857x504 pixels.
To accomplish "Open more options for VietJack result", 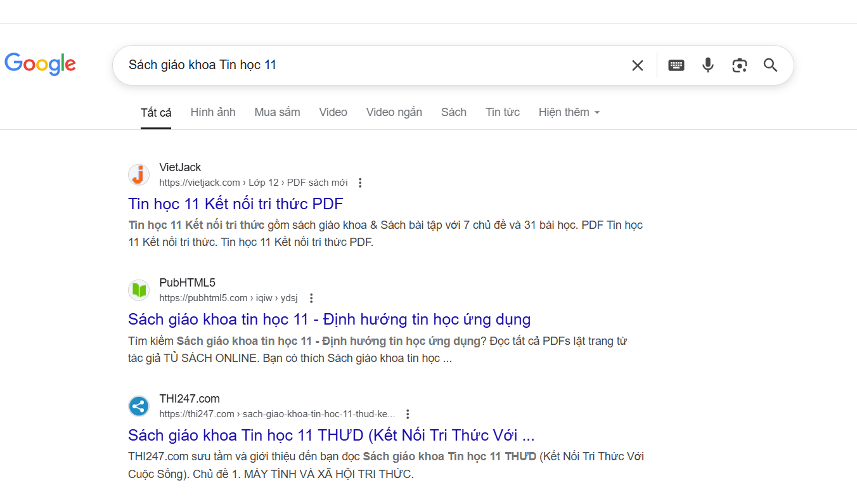I will tap(360, 183).
